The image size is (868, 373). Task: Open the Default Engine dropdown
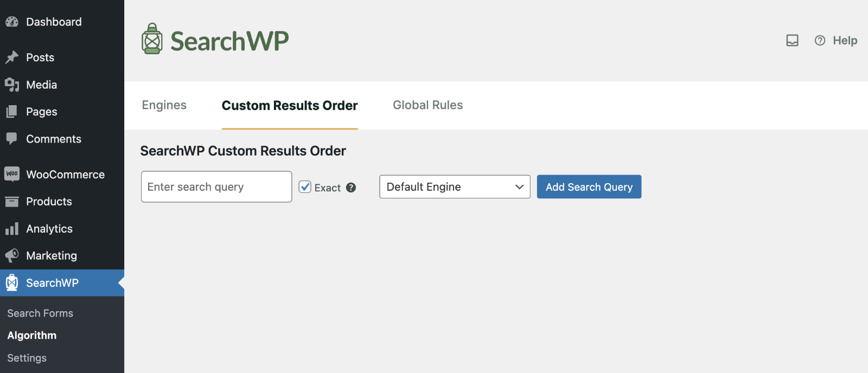pyautogui.click(x=455, y=186)
